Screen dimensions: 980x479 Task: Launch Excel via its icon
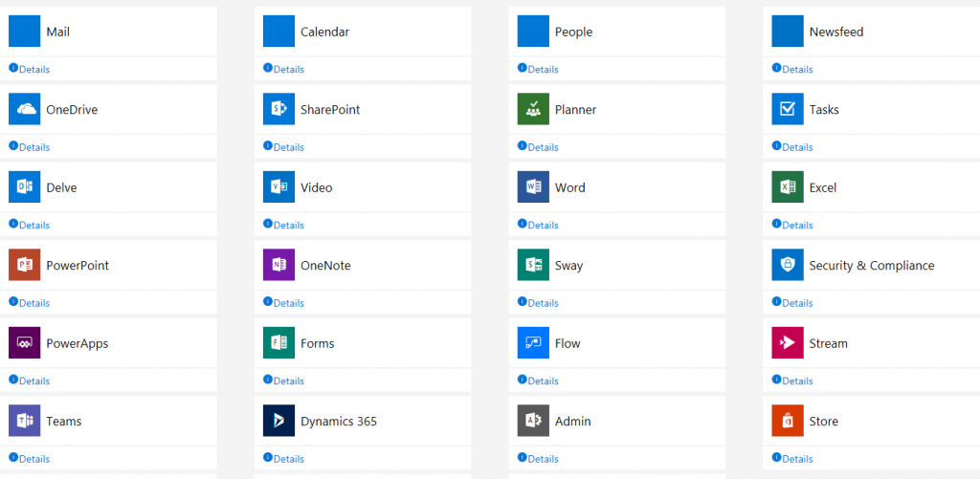tap(788, 187)
